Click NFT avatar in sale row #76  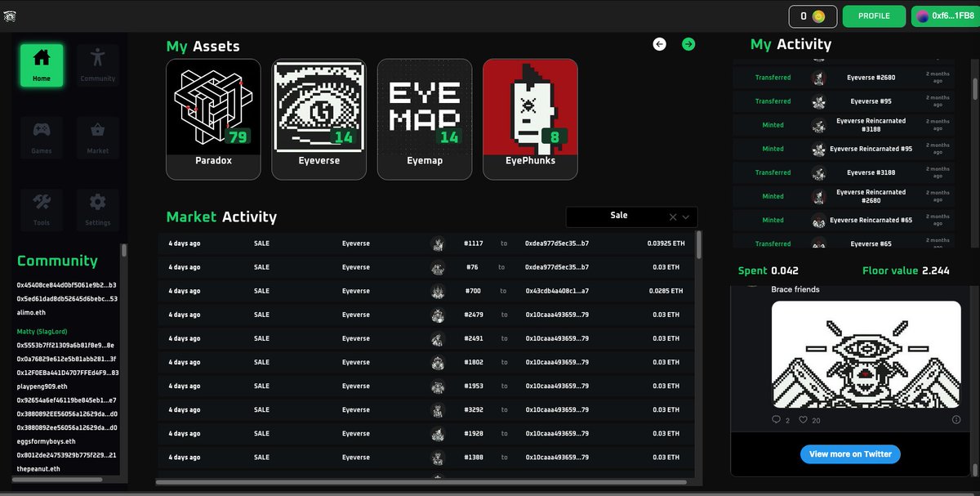[438, 267]
